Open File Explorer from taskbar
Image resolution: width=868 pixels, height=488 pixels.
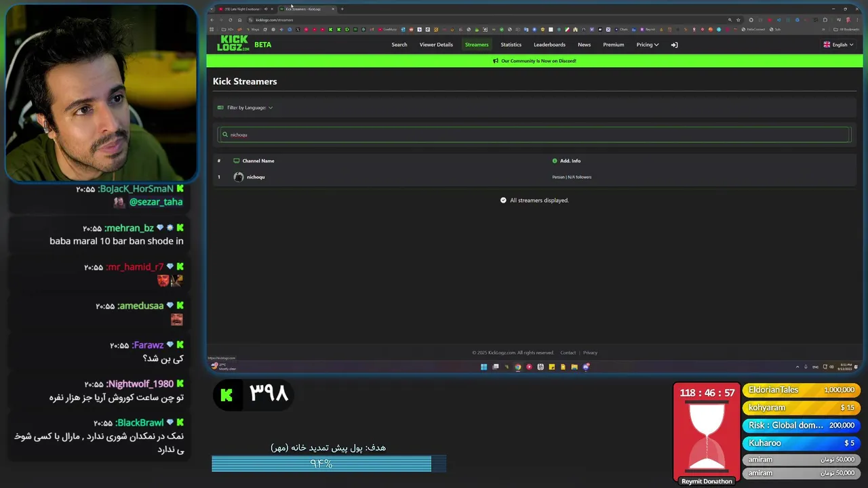(x=574, y=367)
